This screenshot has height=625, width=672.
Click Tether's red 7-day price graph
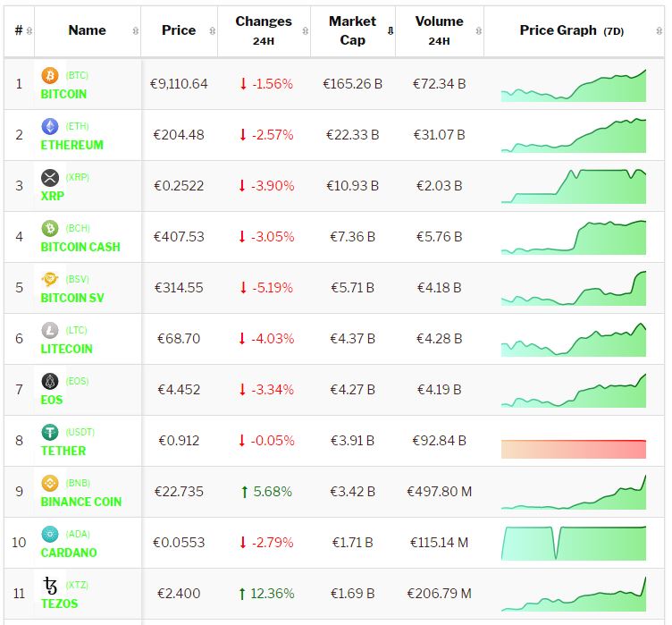tap(573, 449)
